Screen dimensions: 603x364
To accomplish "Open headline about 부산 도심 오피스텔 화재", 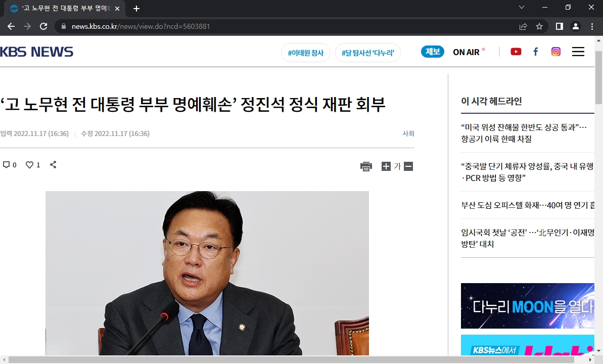I will (528, 205).
